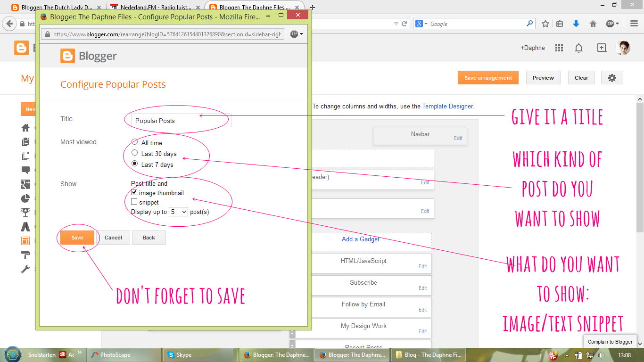644x362 pixels.
Task: Click the Save arrangement button
Action: tap(488, 78)
